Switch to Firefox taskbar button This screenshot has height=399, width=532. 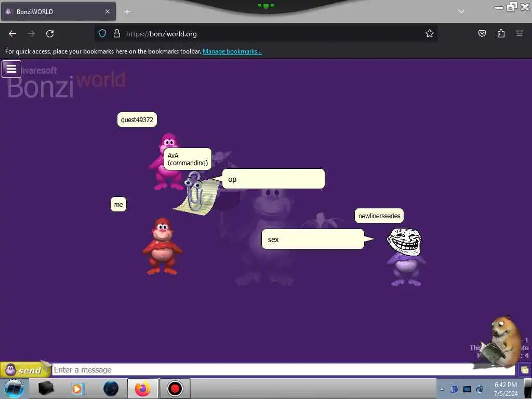tap(143, 389)
